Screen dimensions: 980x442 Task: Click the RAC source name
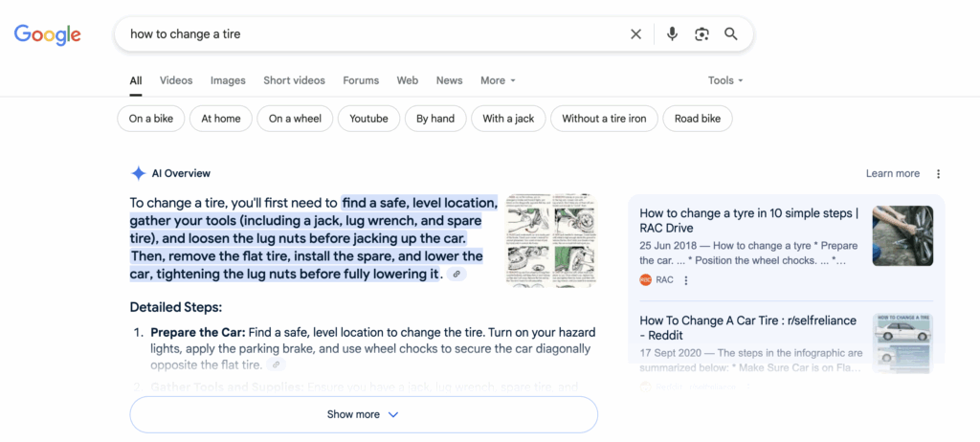[664, 280]
